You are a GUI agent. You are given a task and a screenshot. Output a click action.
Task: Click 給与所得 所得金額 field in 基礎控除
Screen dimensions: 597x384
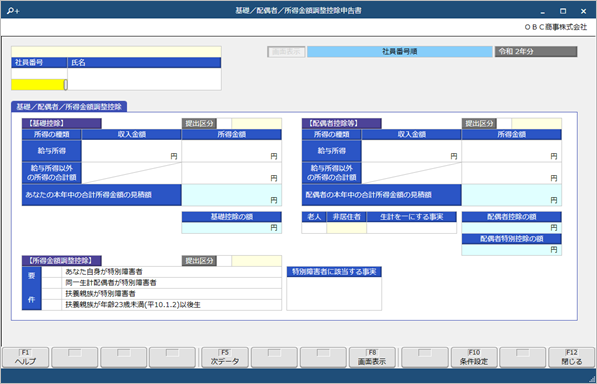click(x=231, y=151)
